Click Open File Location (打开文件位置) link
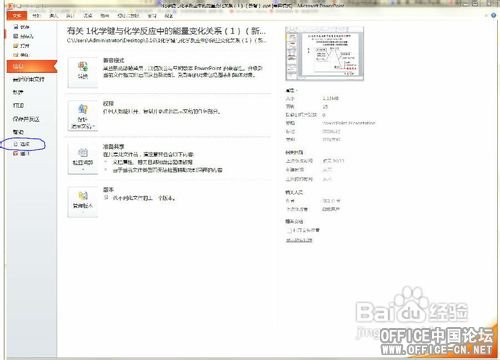Screen dimensions: 500x360 click(303, 230)
